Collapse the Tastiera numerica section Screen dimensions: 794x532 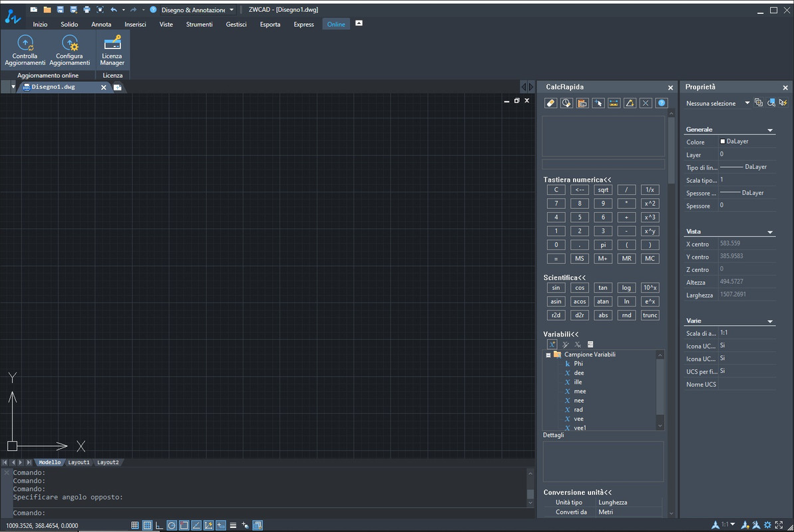pos(577,180)
